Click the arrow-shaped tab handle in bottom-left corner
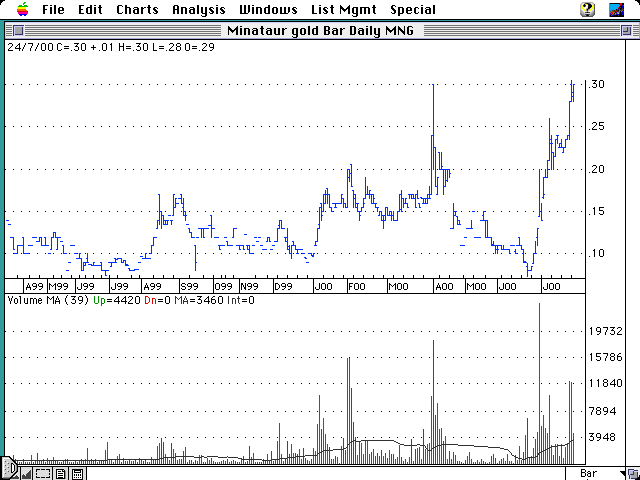The height and width of the screenshot is (480, 640). [8, 469]
